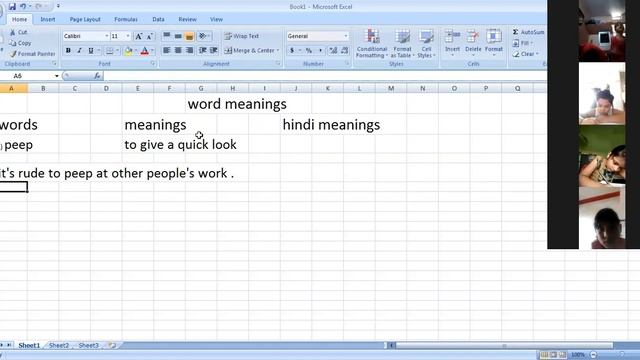The image size is (640, 360).
Task: Select cell containing 'hindi meanings'
Action: tap(331, 125)
